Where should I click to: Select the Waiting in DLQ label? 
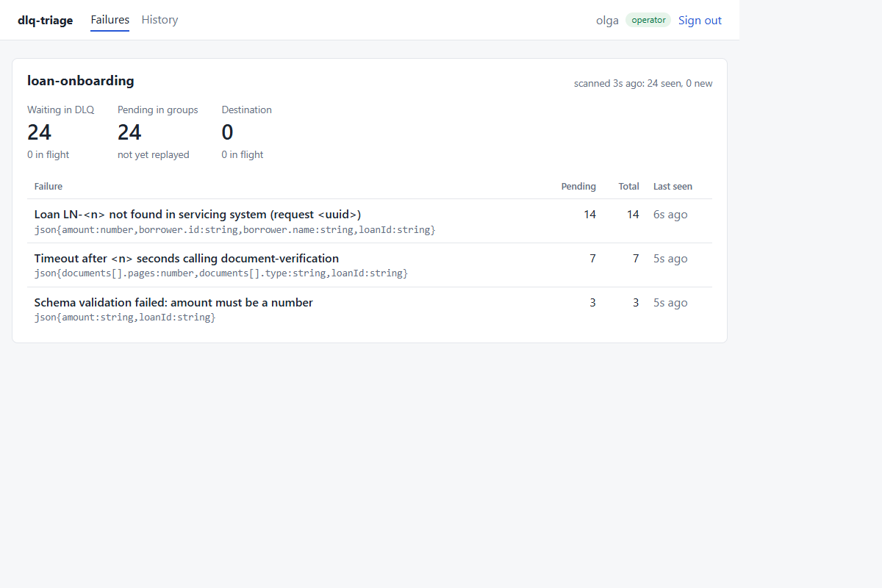coord(61,110)
